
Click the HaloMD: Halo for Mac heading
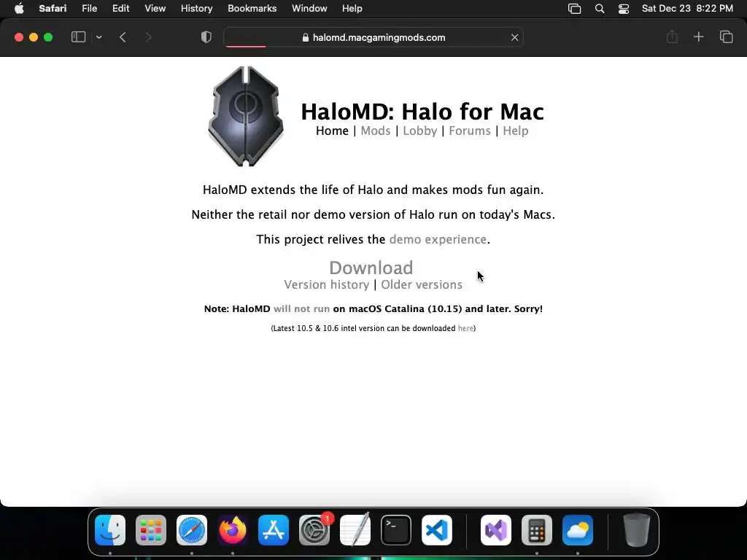point(422,112)
